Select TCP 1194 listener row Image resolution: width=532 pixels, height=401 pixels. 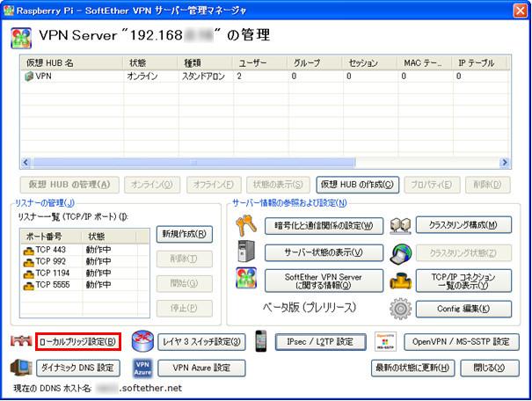click(x=84, y=273)
